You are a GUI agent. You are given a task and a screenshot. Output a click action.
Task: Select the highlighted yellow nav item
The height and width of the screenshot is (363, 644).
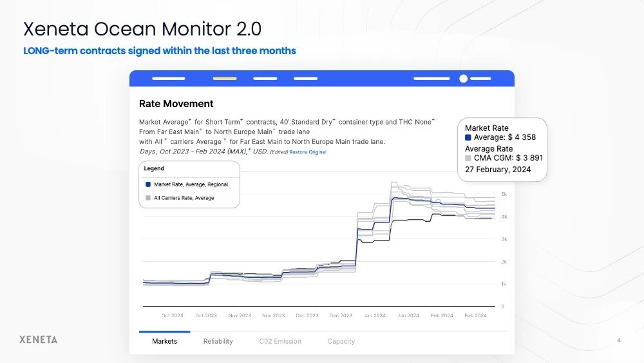tap(225, 79)
